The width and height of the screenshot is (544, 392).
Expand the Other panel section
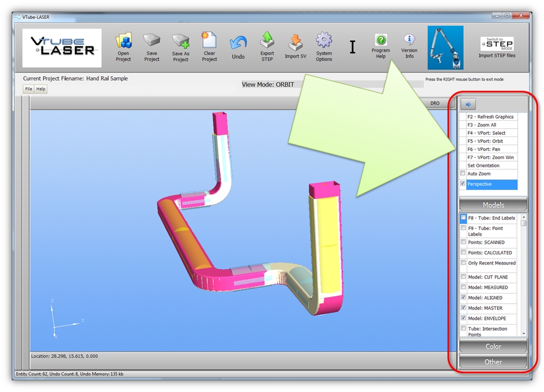coord(493,362)
